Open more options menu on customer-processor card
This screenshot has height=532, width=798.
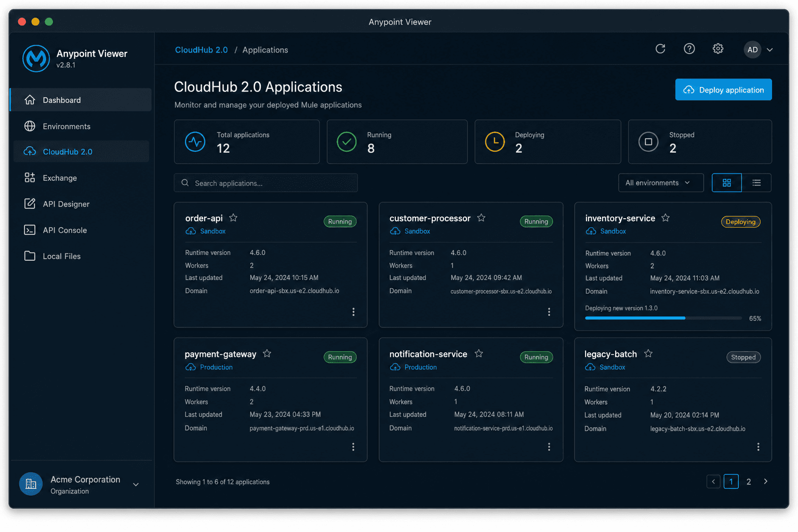click(549, 312)
